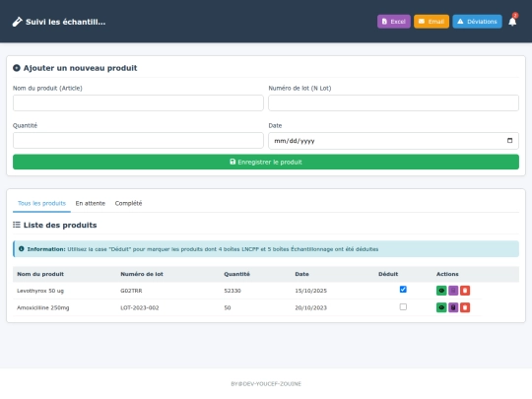Focus the Nom du produit input field
Viewport: 532px width, 399px height.
click(138, 102)
